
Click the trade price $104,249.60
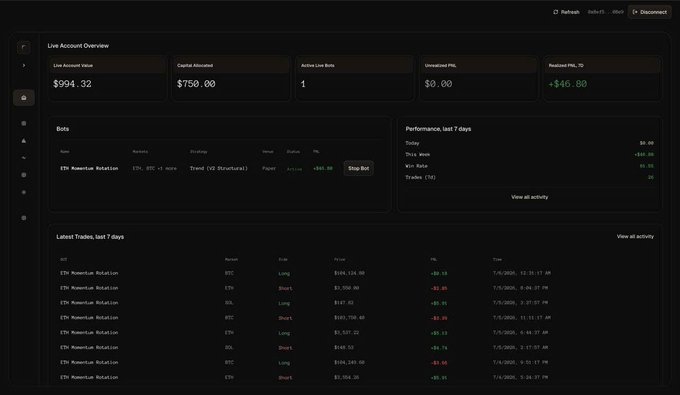click(349, 362)
